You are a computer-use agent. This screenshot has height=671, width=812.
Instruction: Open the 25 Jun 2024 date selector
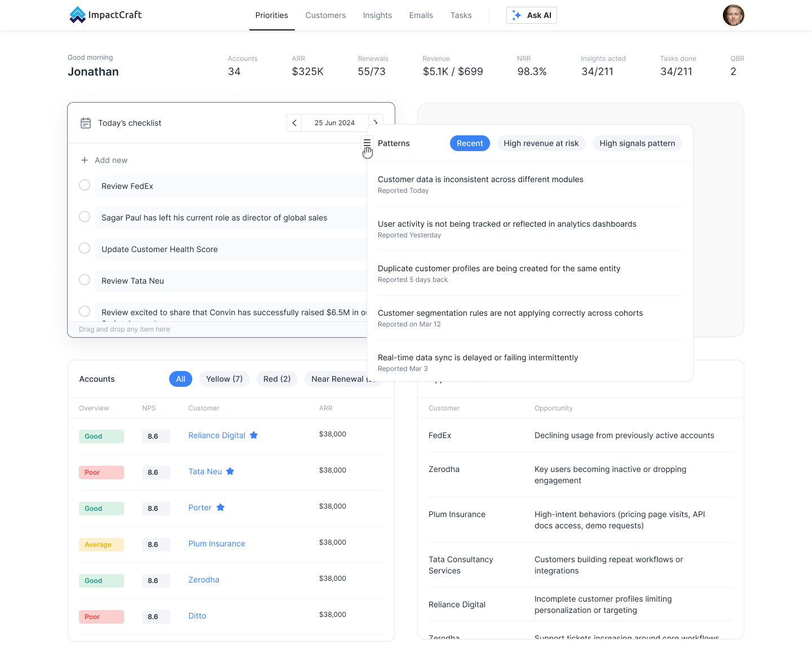tap(335, 123)
